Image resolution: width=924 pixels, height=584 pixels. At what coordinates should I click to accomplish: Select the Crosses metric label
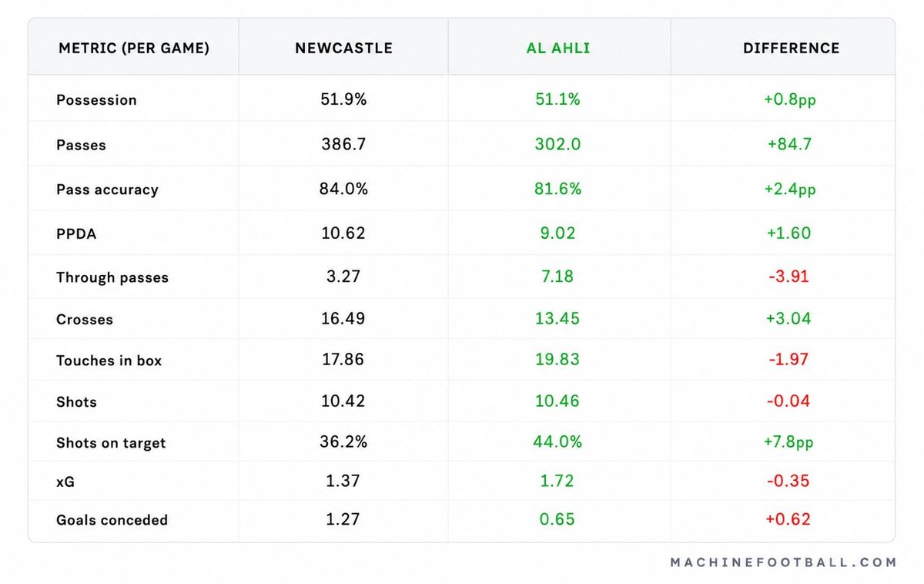click(85, 320)
